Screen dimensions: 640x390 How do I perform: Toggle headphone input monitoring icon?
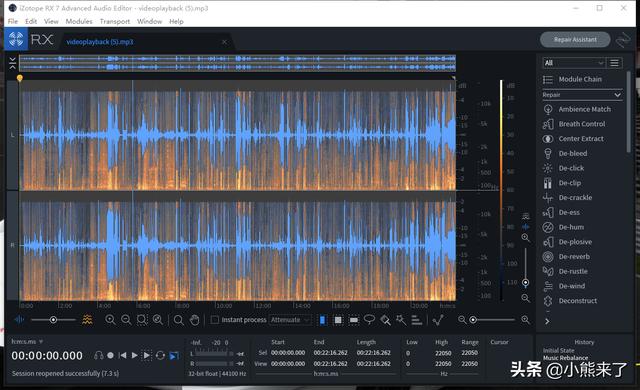98,355
